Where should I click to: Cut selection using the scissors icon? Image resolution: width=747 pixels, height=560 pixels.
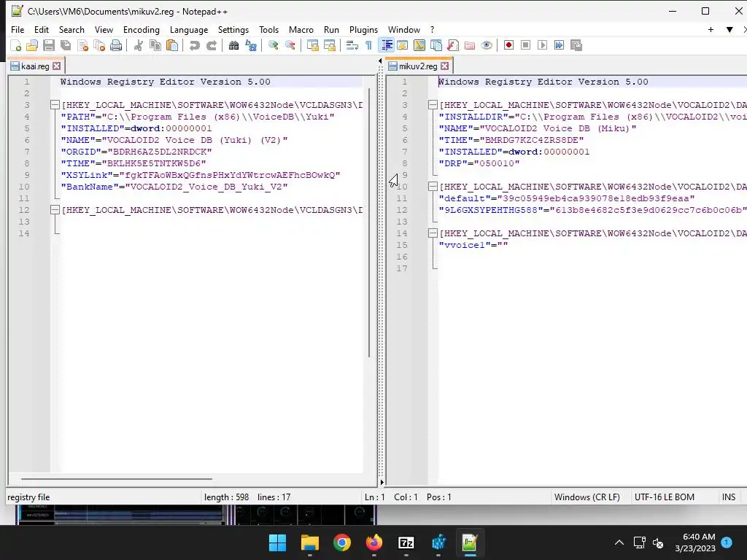(138, 45)
